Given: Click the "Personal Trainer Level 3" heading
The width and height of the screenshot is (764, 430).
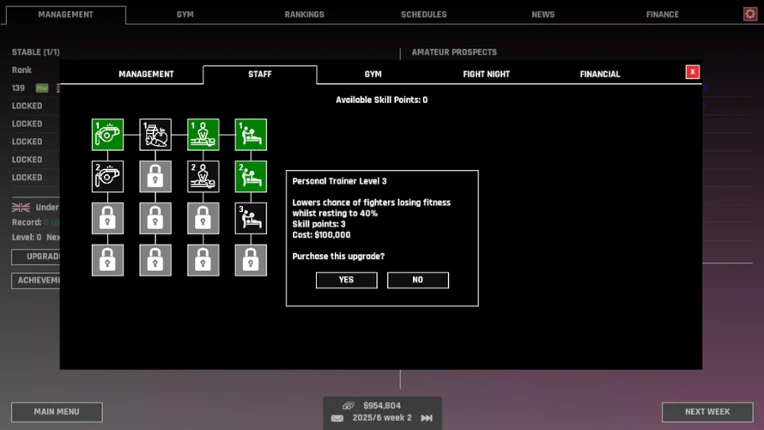Looking at the screenshot, I should click(x=339, y=181).
